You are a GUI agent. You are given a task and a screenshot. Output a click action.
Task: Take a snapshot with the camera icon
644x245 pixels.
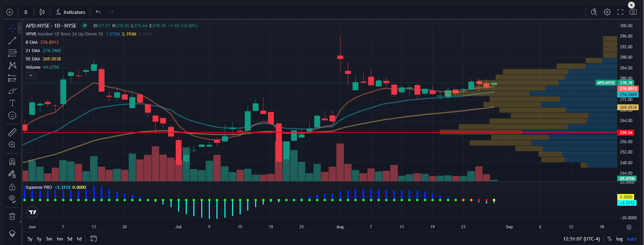click(633, 12)
